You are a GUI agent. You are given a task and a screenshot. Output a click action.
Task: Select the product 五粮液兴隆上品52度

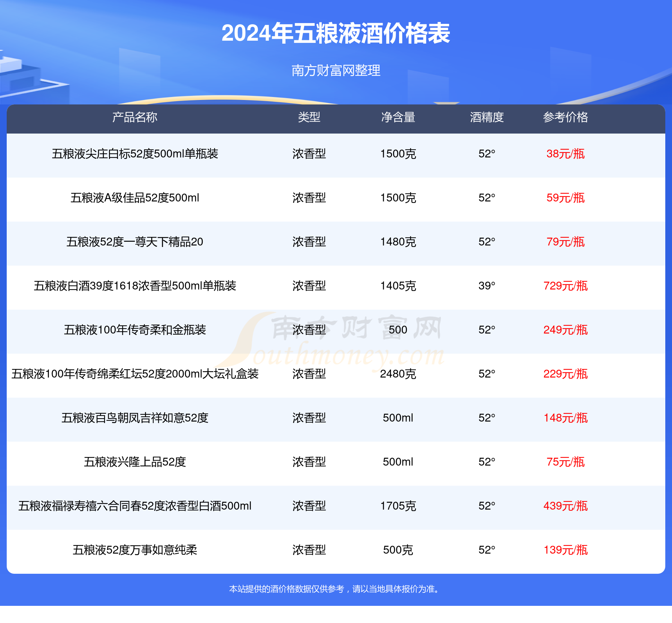pyautogui.click(x=135, y=462)
